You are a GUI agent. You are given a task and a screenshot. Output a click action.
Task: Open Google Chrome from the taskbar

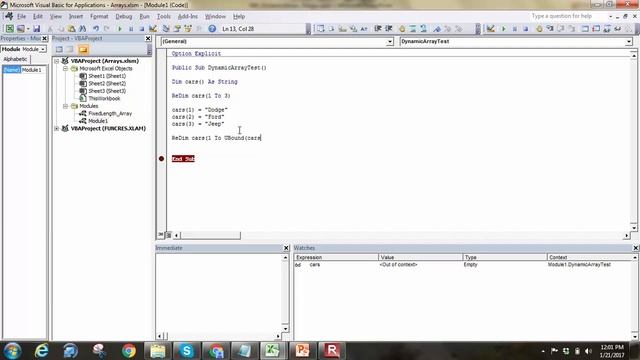point(129,351)
